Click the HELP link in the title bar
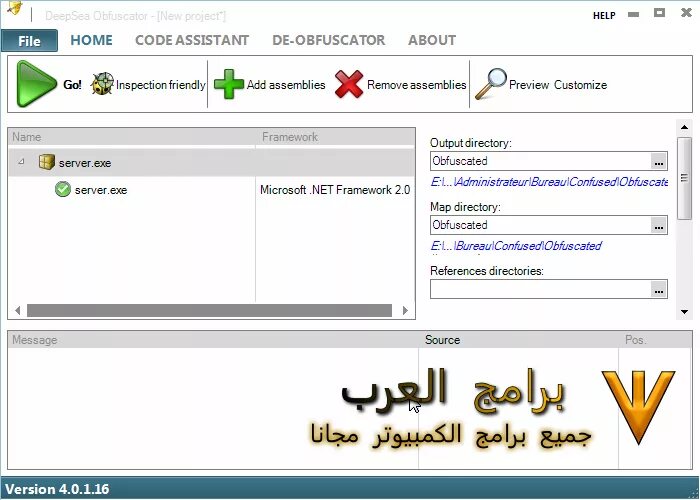The image size is (700, 500). coord(604,16)
